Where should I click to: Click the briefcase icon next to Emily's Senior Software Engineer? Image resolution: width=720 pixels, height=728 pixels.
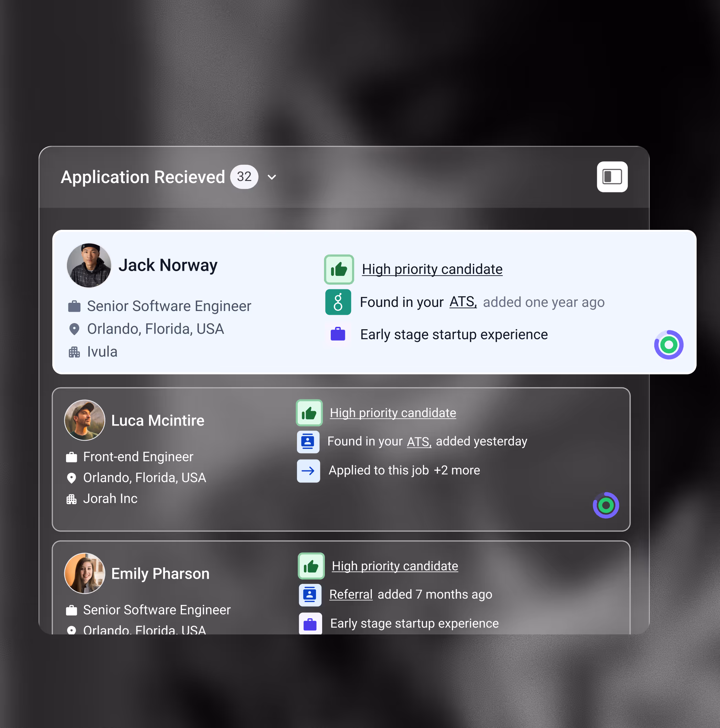(71, 610)
